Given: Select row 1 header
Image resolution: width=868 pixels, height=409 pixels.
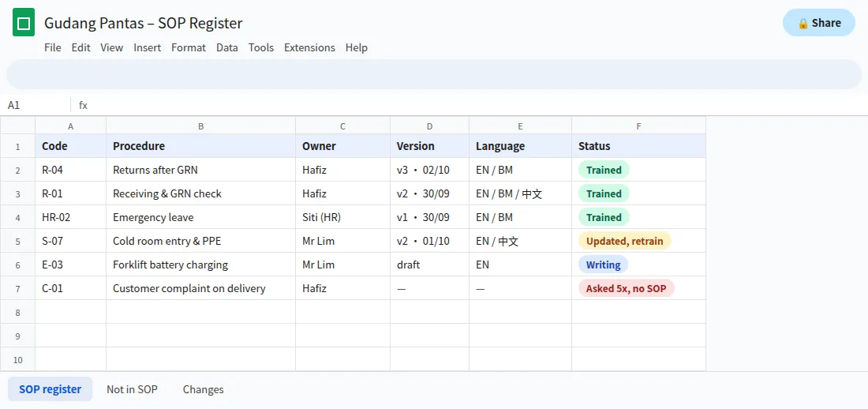Looking at the screenshot, I should pos(17,146).
